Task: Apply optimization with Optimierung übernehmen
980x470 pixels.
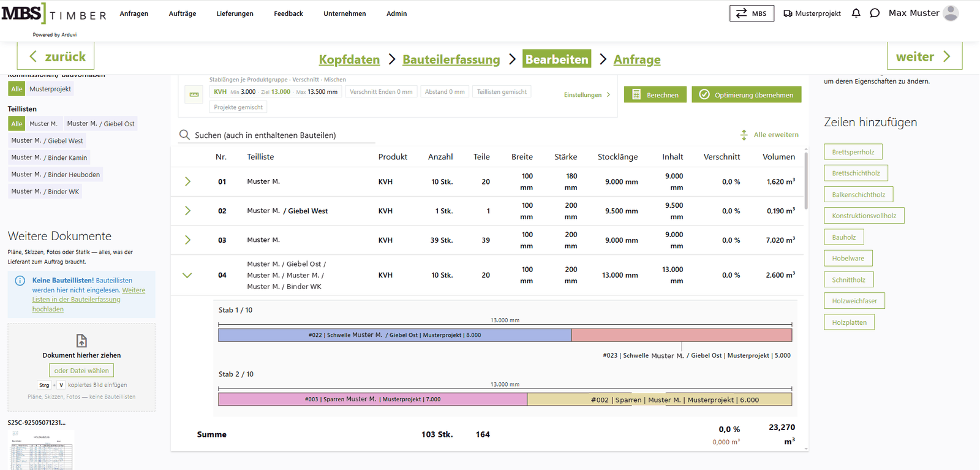Action: pos(747,95)
